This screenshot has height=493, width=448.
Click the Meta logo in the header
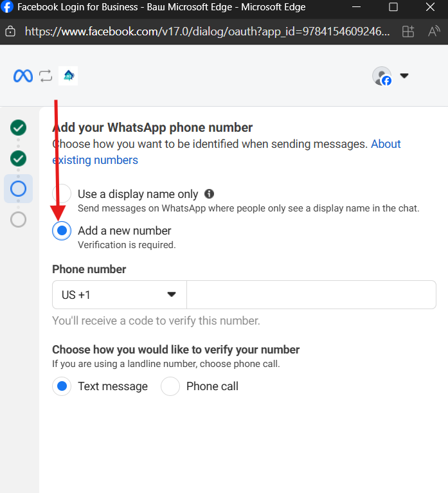pyautogui.click(x=23, y=76)
